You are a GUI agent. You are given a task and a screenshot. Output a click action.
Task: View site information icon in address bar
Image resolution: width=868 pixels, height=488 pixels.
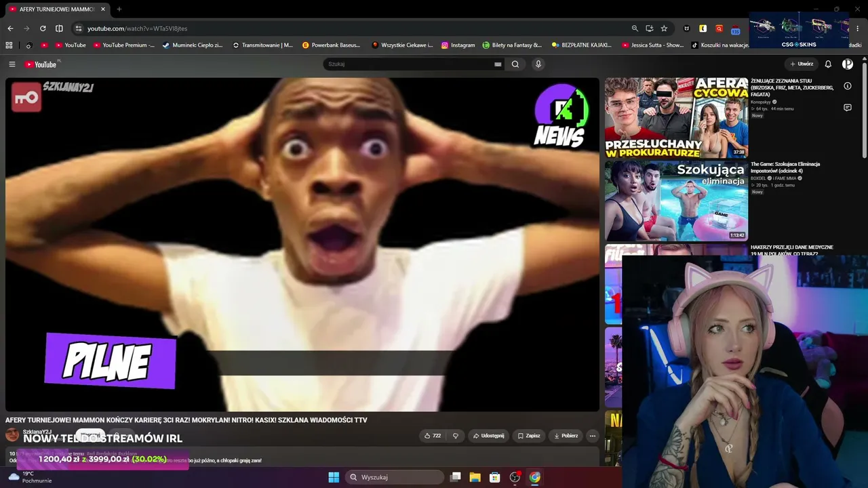(x=79, y=28)
